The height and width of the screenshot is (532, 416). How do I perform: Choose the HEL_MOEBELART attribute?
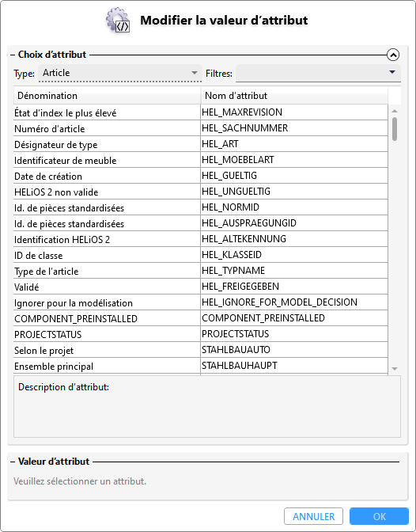click(238, 160)
